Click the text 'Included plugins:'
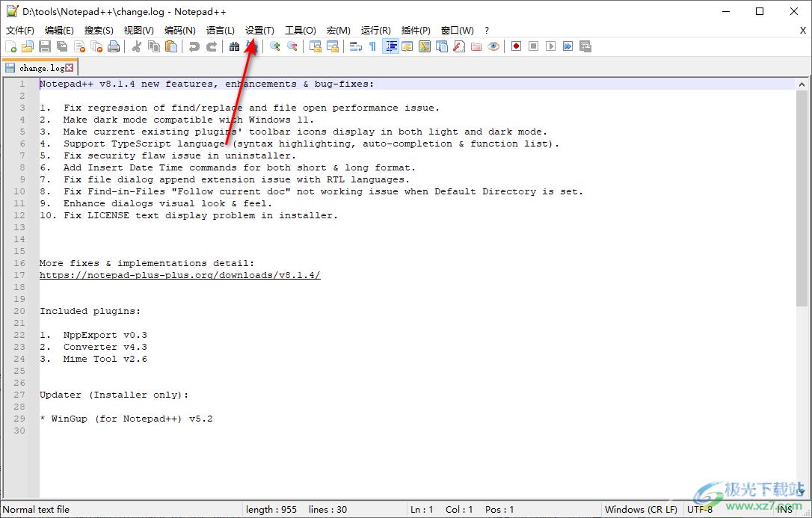This screenshot has width=812, height=518. pos(90,311)
